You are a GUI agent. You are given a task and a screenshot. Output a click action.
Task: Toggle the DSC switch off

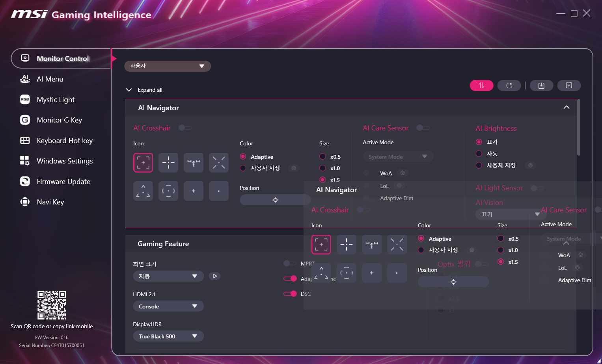[290, 294]
